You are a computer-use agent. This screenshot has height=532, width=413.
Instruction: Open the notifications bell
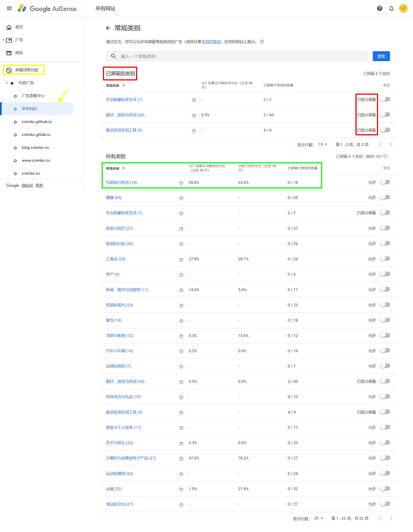(x=391, y=8)
